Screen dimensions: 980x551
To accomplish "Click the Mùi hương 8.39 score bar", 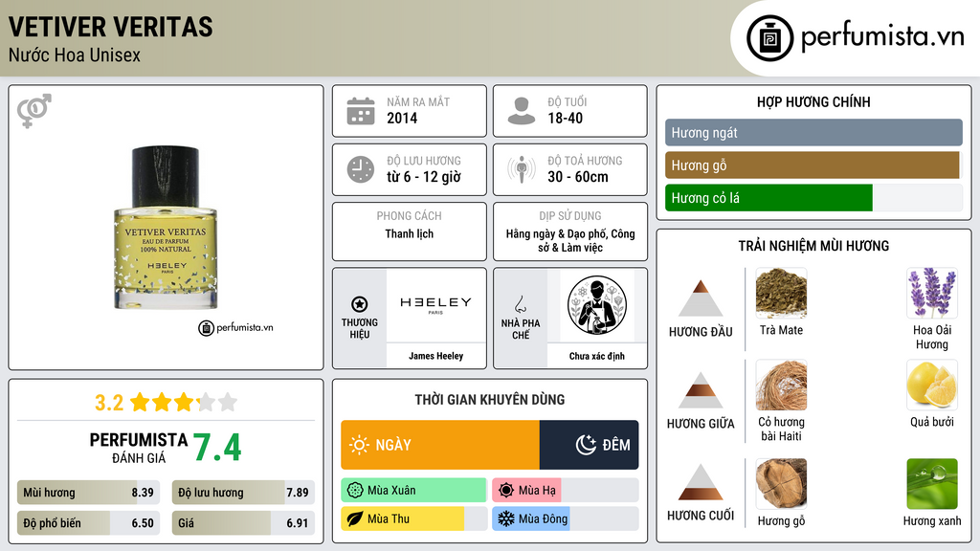I will click(x=88, y=493).
